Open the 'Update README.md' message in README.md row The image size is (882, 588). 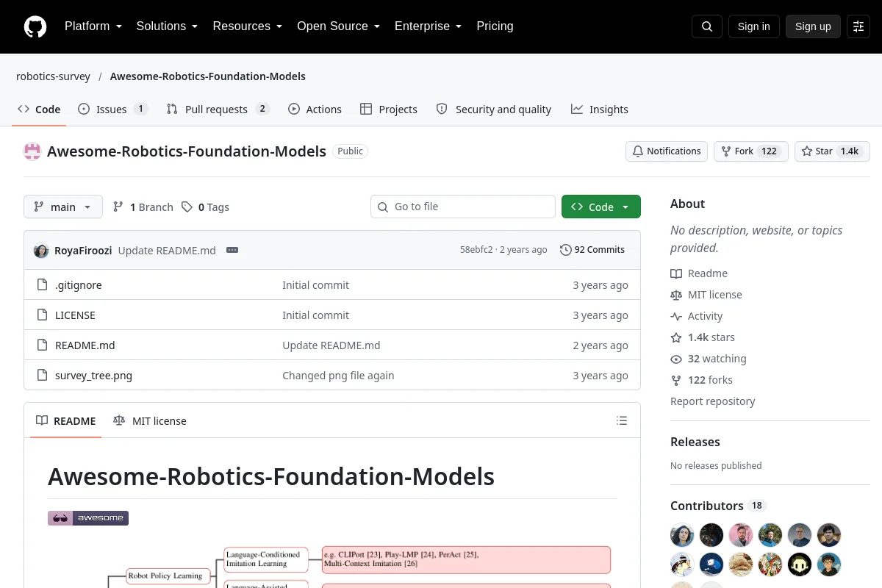pyautogui.click(x=331, y=345)
